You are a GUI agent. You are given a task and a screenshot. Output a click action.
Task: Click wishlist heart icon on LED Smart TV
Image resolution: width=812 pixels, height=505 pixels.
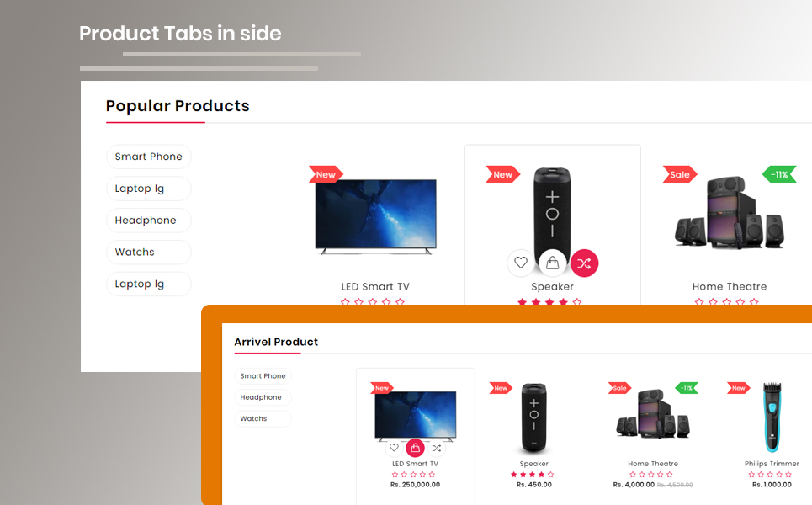point(394,448)
